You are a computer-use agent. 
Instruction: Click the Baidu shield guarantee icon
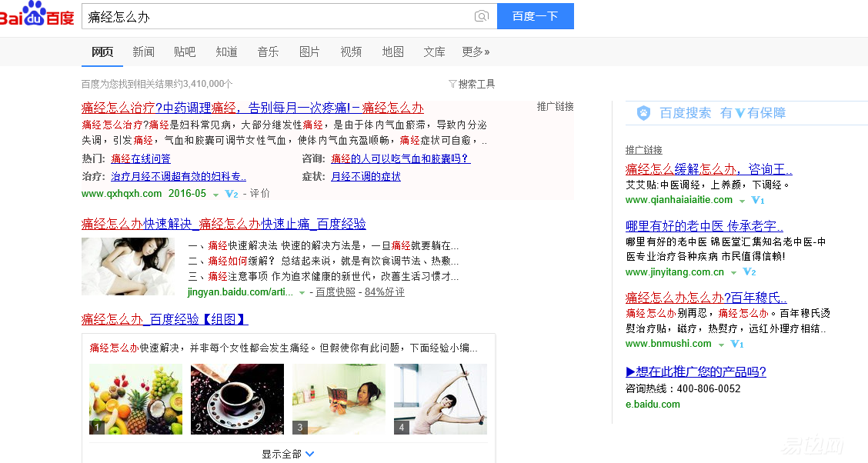click(x=643, y=113)
